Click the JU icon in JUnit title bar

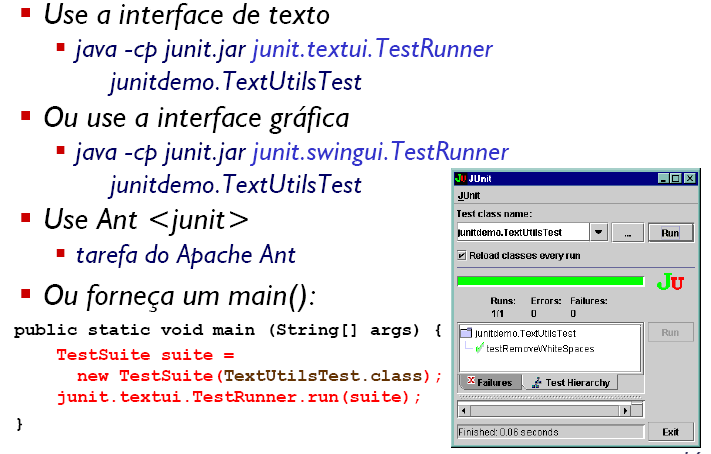pos(461,178)
